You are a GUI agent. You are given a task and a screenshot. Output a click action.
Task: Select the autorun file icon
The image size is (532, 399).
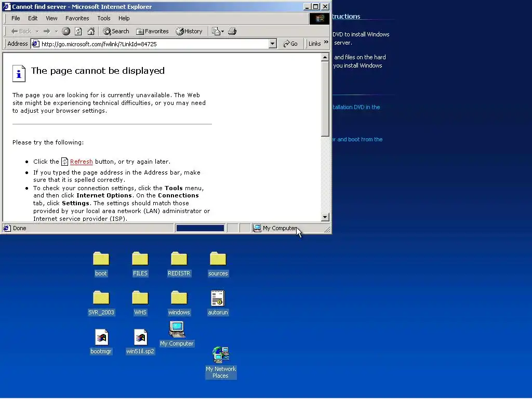tap(218, 303)
